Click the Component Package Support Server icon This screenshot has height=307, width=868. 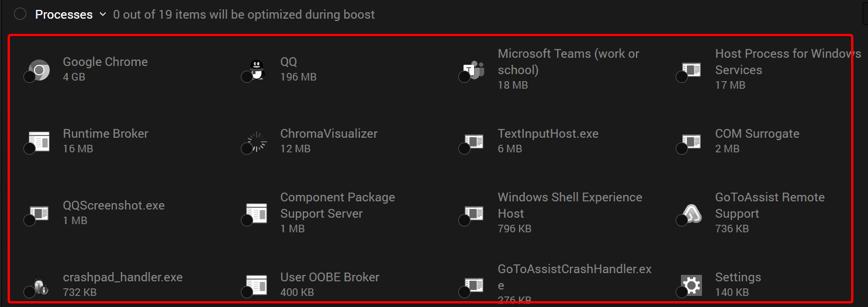[257, 213]
